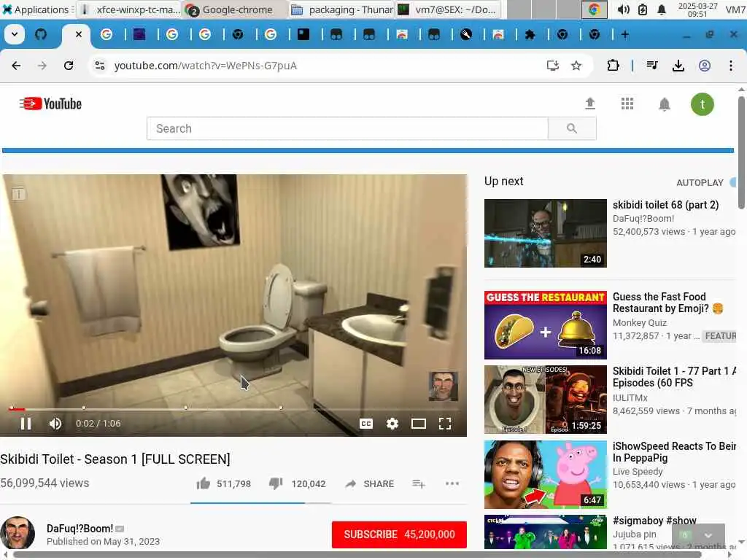
Task: Go forward to the next page
Action: coord(42,66)
